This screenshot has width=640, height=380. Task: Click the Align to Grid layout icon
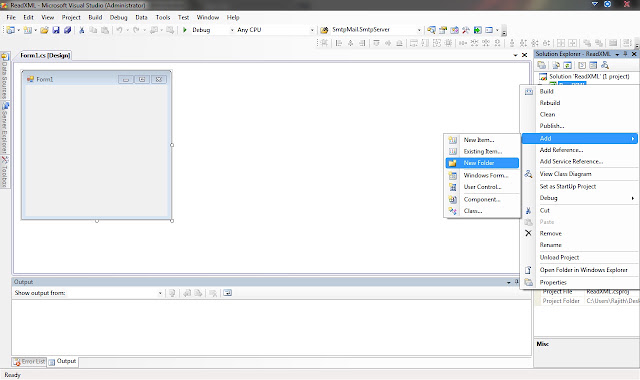tap(324, 43)
